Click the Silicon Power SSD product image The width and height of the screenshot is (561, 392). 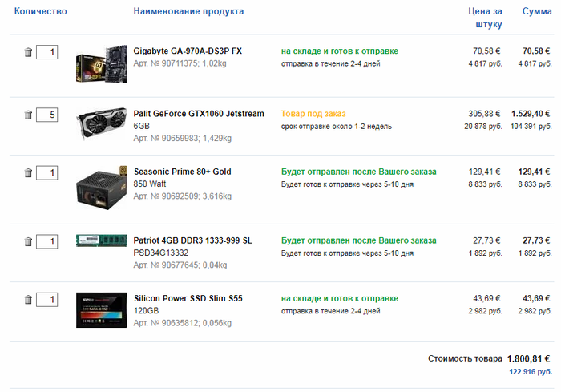(x=102, y=310)
